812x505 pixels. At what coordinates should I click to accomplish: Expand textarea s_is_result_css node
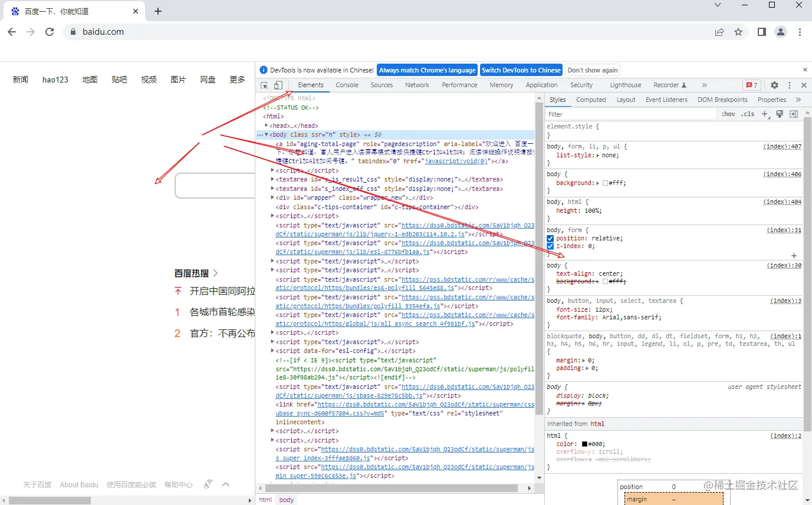point(272,179)
